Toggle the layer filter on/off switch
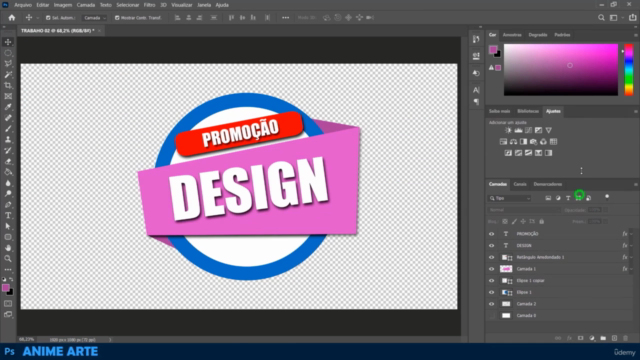Screen dimensions: 640x360 tap(607, 198)
